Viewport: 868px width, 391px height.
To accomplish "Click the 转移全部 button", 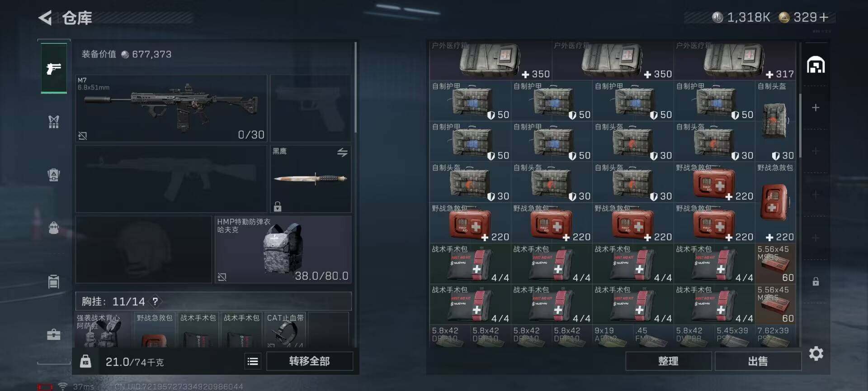I will [x=310, y=361].
